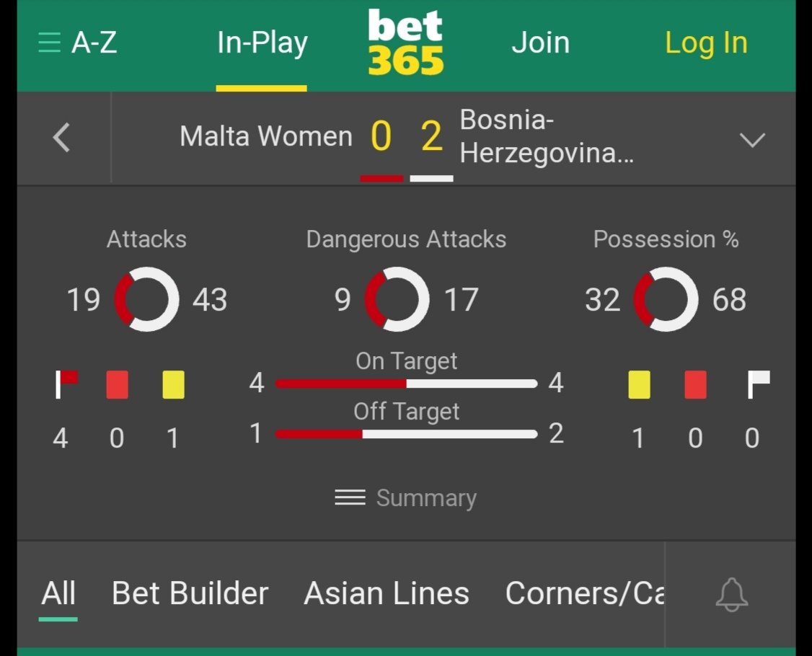Viewport: 812px width, 656px height.
Task: Click Bosnia's red card icon
Action: pos(695,384)
